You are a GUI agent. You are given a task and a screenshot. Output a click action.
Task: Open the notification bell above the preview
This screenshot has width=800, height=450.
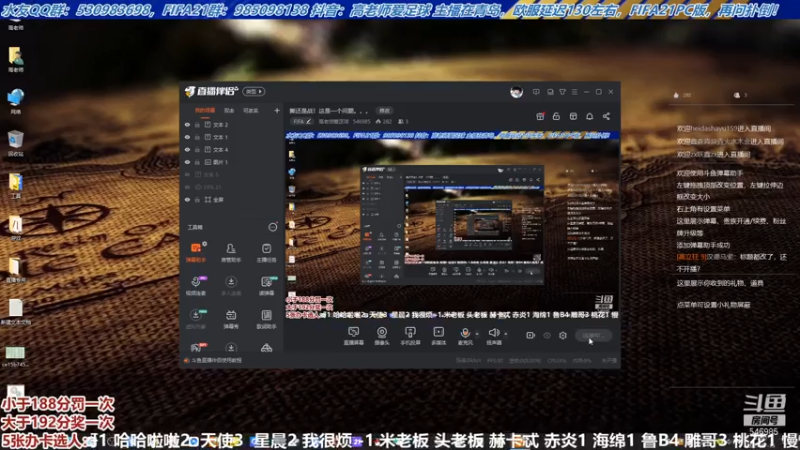(589, 116)
